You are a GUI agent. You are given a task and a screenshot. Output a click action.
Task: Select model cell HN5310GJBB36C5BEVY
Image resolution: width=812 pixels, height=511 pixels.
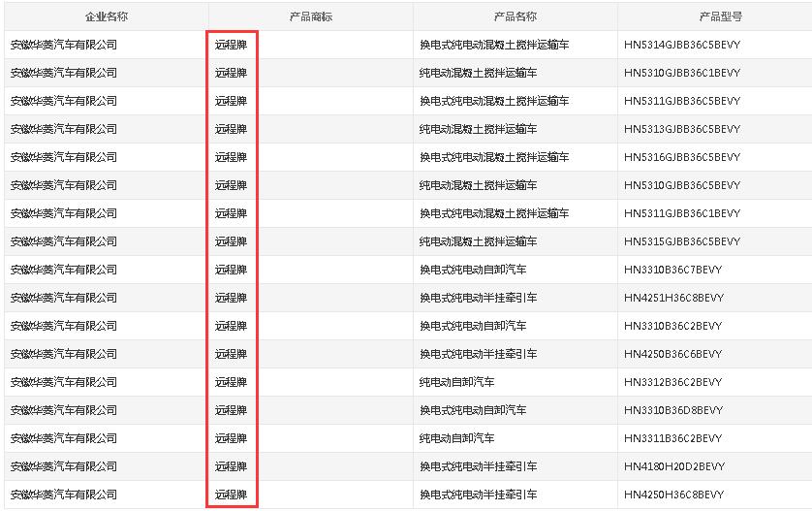[x=682, y=185]
